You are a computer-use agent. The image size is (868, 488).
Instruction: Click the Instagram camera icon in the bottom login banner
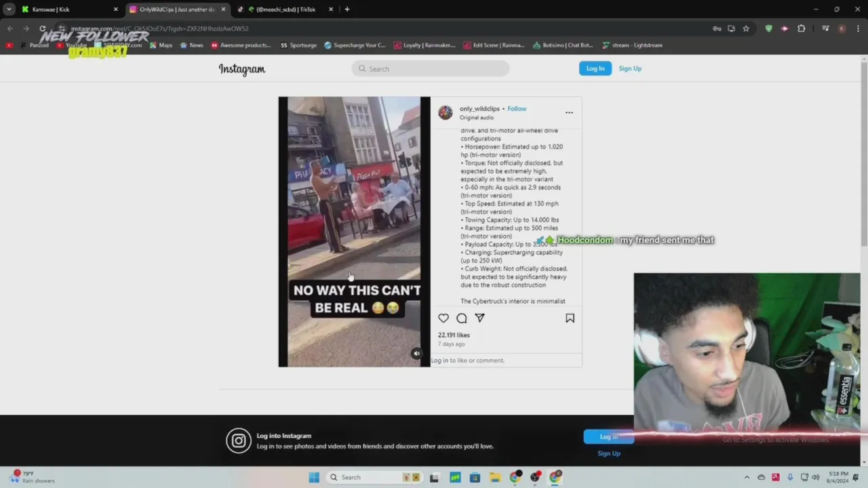pos(239,441)
